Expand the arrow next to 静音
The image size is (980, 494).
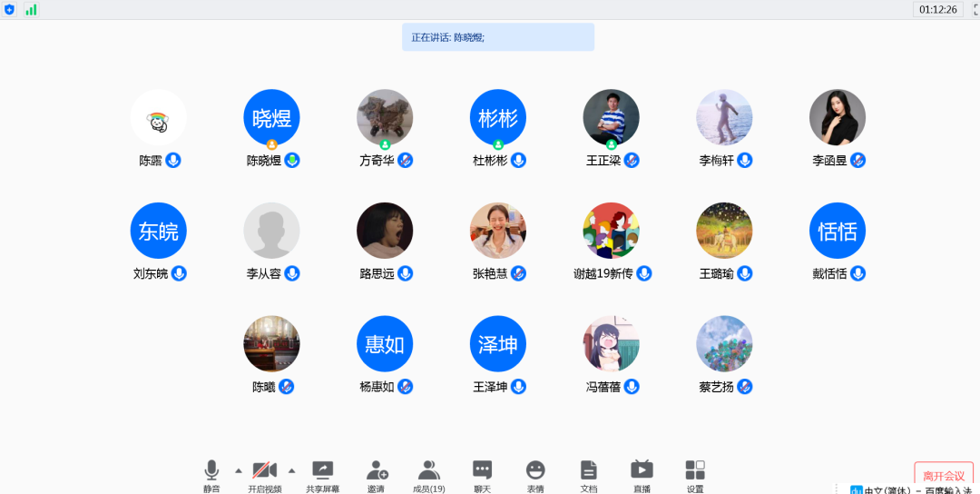coord(239,470)
